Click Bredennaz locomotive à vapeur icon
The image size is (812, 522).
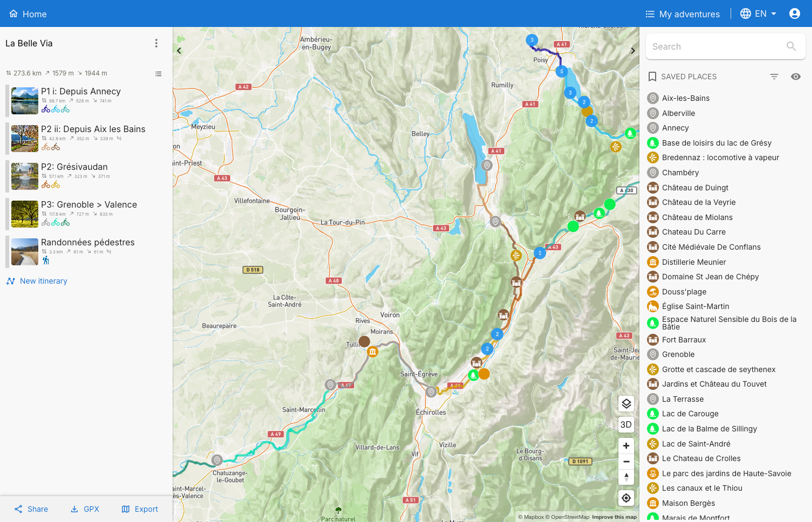[653, 157]
